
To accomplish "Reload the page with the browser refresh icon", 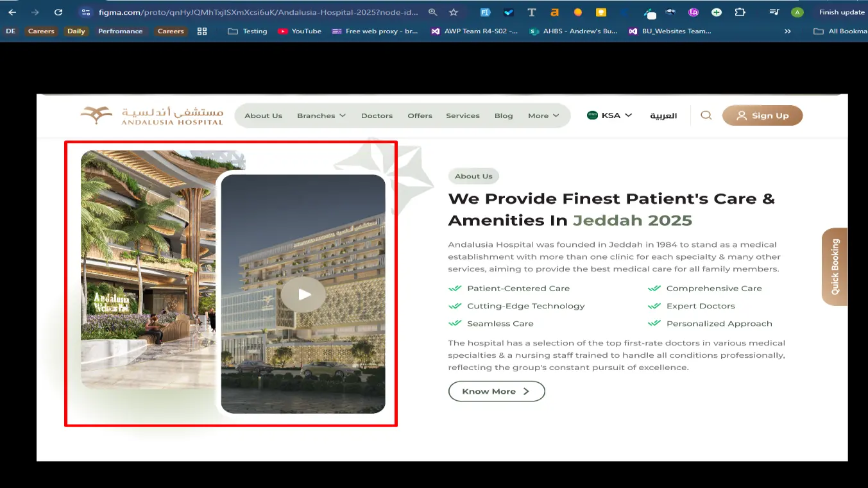I will tap(58, 12).
